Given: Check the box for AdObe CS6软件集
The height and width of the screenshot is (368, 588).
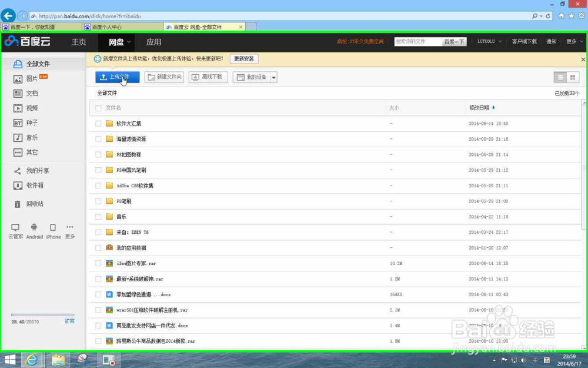Looking at the screenshot, I should pos(98,185).
